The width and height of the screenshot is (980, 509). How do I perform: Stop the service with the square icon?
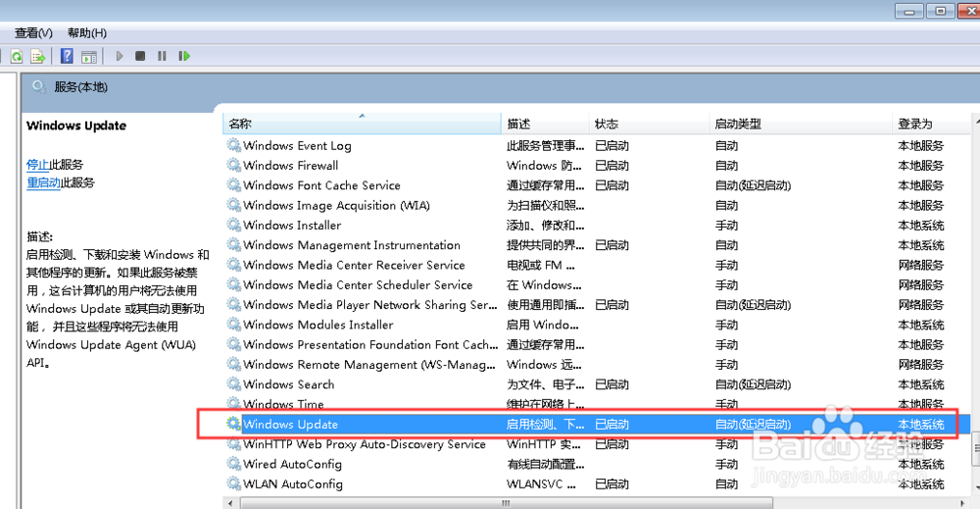pyautogui.click(x=140, y=56)
